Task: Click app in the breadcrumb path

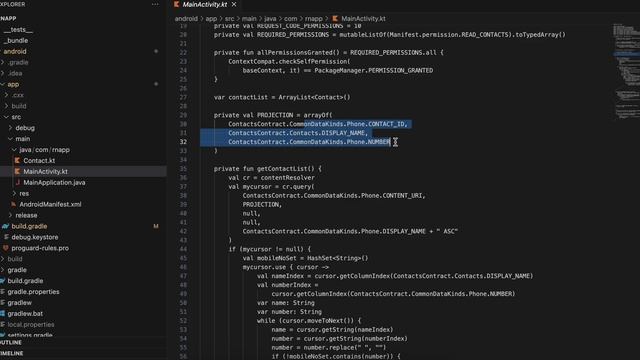Action: pyautogui.click(x=211, y=19)
